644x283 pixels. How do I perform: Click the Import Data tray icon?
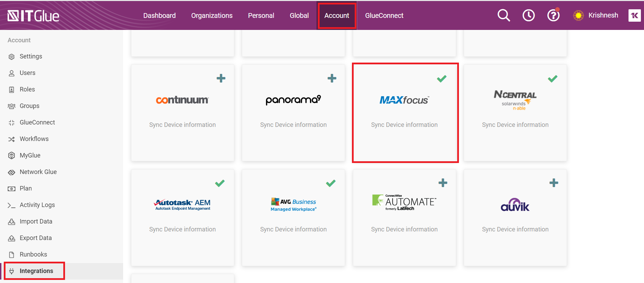(x=12, y=222)
